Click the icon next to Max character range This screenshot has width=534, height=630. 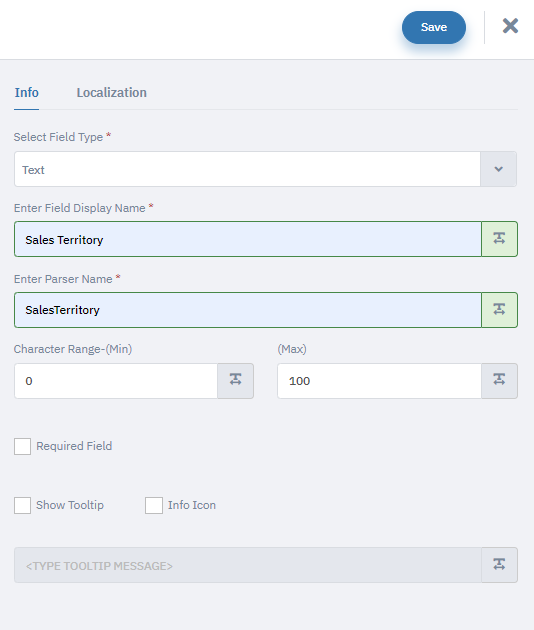[x=499, y=381]
